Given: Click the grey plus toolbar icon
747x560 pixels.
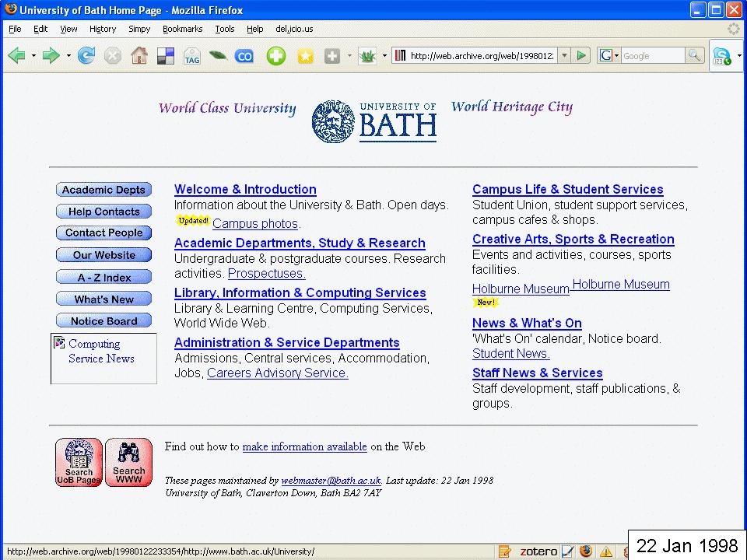Looking at the screenshot, I should pos(332,56).
